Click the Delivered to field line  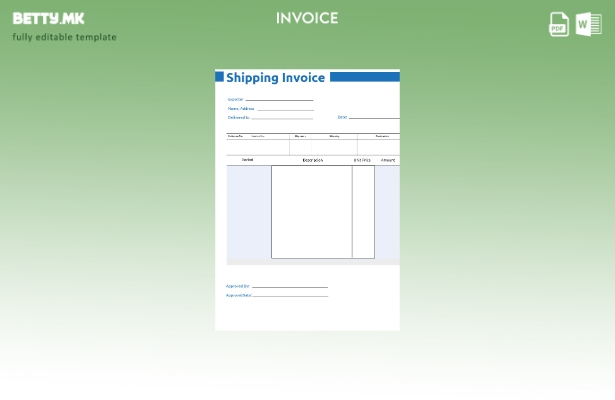pos(282,118)
